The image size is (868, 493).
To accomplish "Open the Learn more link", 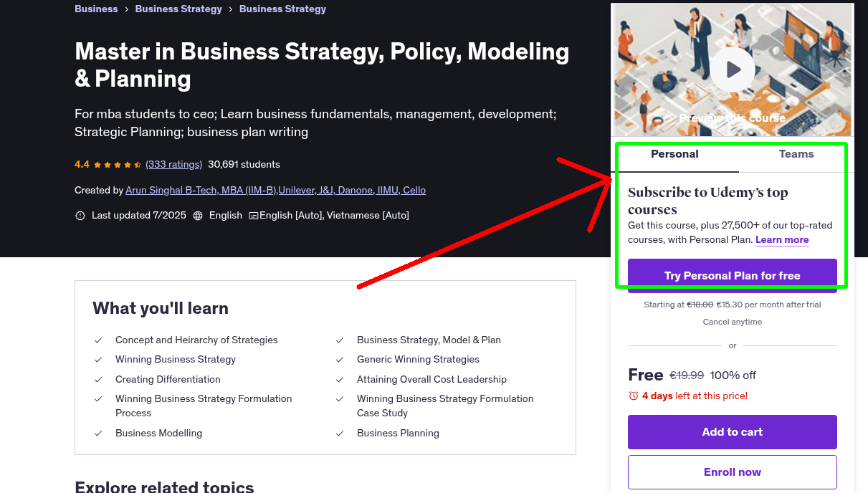I will pos(782,239).
